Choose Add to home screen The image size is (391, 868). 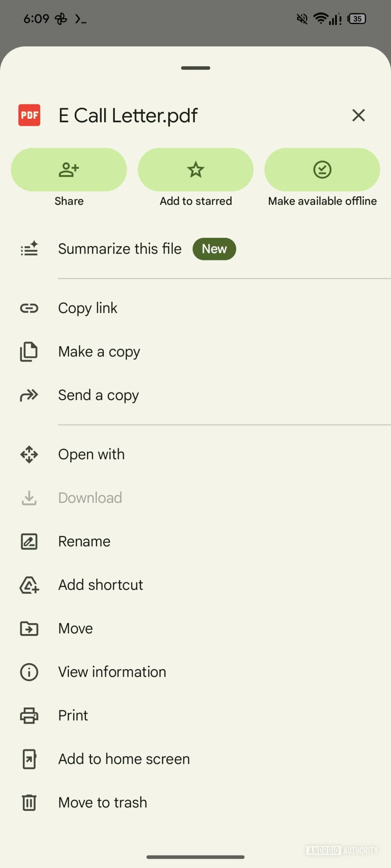124,759
